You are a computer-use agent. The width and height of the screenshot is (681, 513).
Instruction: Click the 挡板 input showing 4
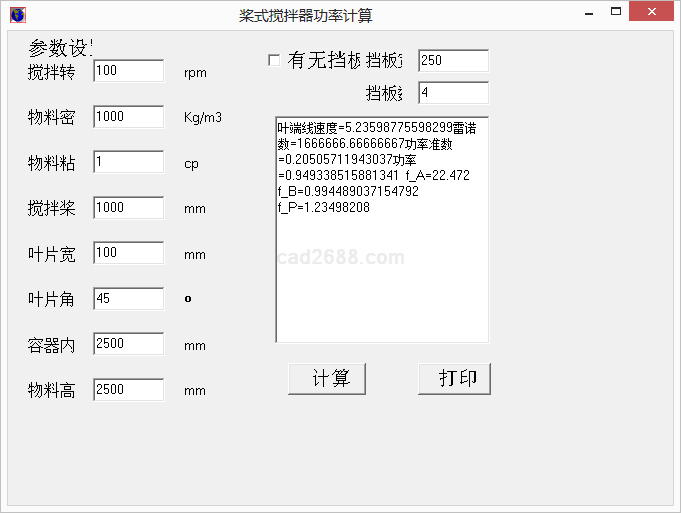[x=453, y=93]
